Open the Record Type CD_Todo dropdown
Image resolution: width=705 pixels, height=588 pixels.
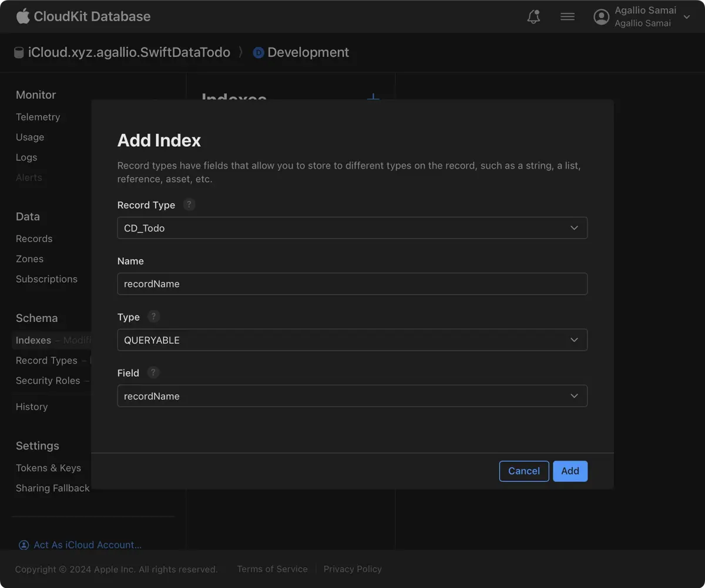pyautogui.click(x=352, y=228)
